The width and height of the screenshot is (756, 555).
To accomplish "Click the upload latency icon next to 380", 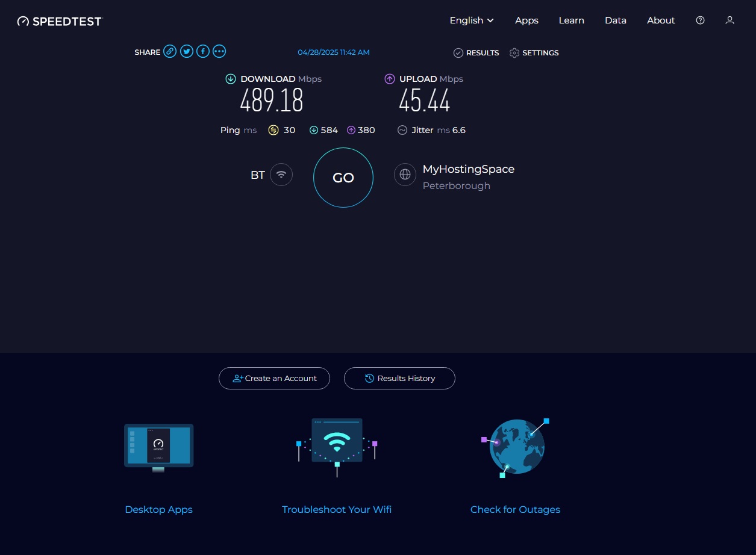I will [x=351, y=130].
